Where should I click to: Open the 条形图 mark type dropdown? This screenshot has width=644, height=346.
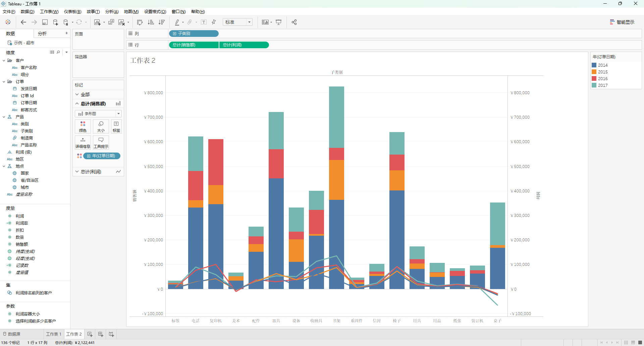click(x=98, y=114)
